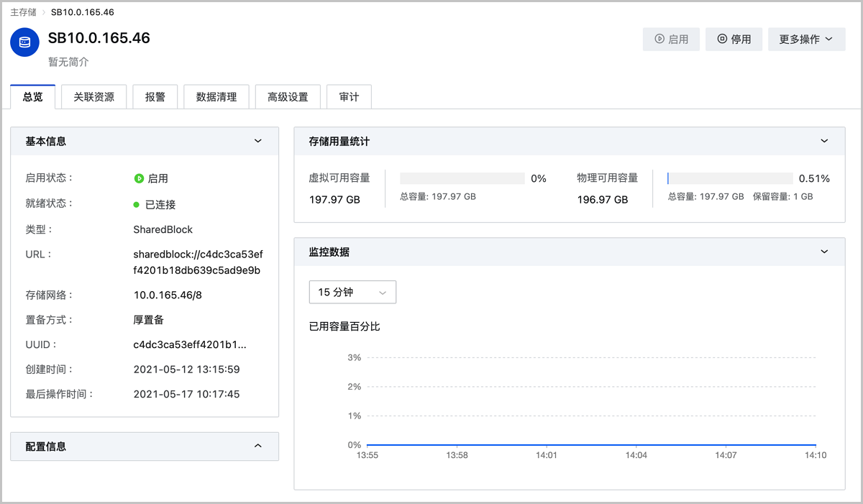The width and height of the screenshot is (863, 504).
Task: Click the physical capacity usage progress bar
Action: pos(730,178)
